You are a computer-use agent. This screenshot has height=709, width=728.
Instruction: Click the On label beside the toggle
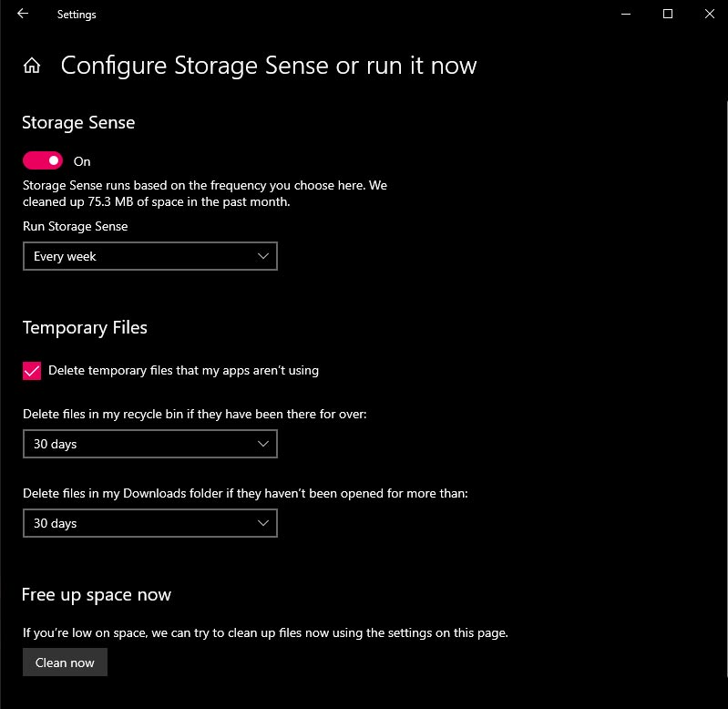pos(82,161)
